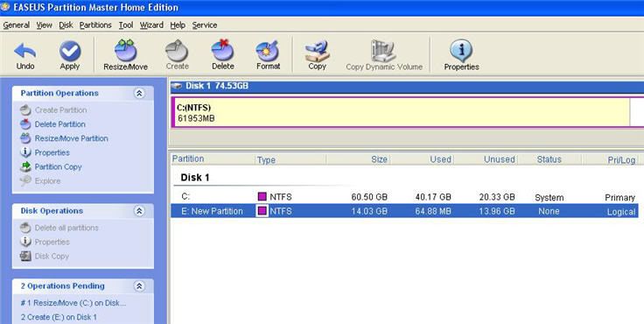Select the C: partition row
Viewport: 644px width, 324px height.
tap(404, 197)
